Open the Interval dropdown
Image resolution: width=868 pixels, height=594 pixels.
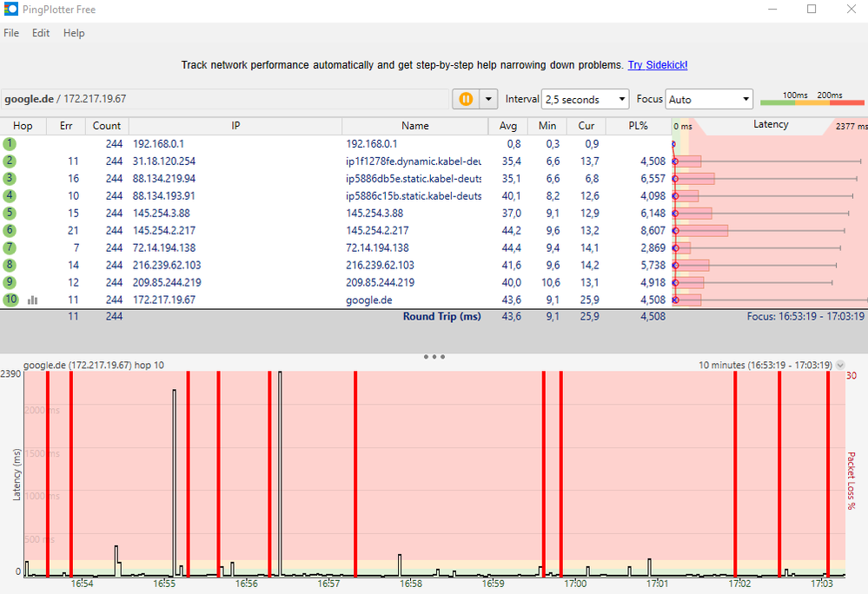585,99
